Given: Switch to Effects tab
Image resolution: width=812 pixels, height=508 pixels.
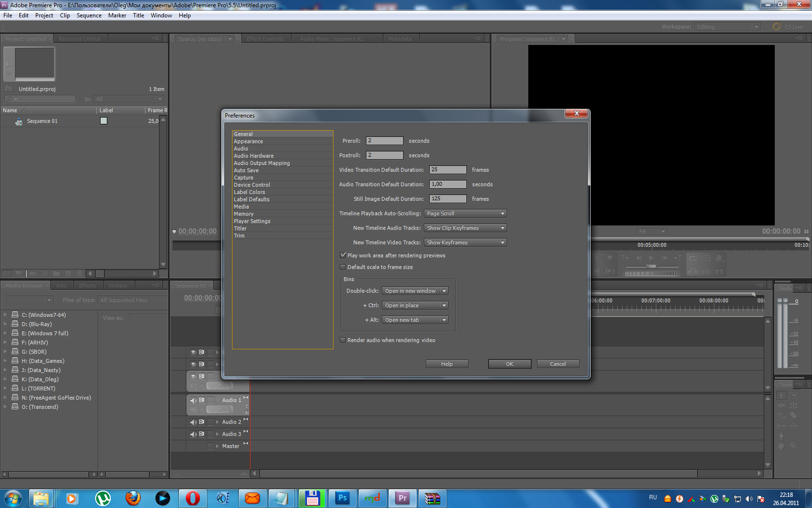Looking at the screenshot, I should click(x=87, y=285).
